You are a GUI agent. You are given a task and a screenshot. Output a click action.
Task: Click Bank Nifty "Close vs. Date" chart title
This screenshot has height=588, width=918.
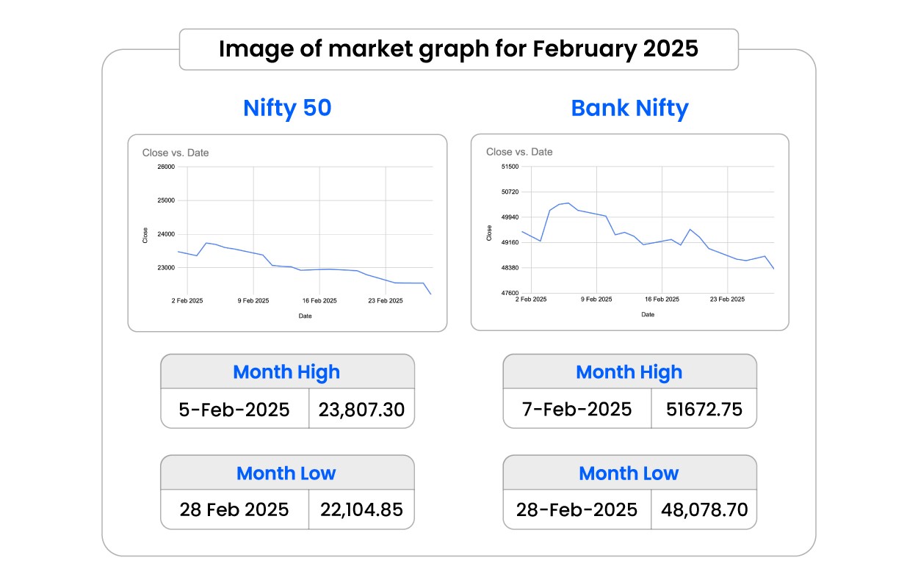[519, 152]
